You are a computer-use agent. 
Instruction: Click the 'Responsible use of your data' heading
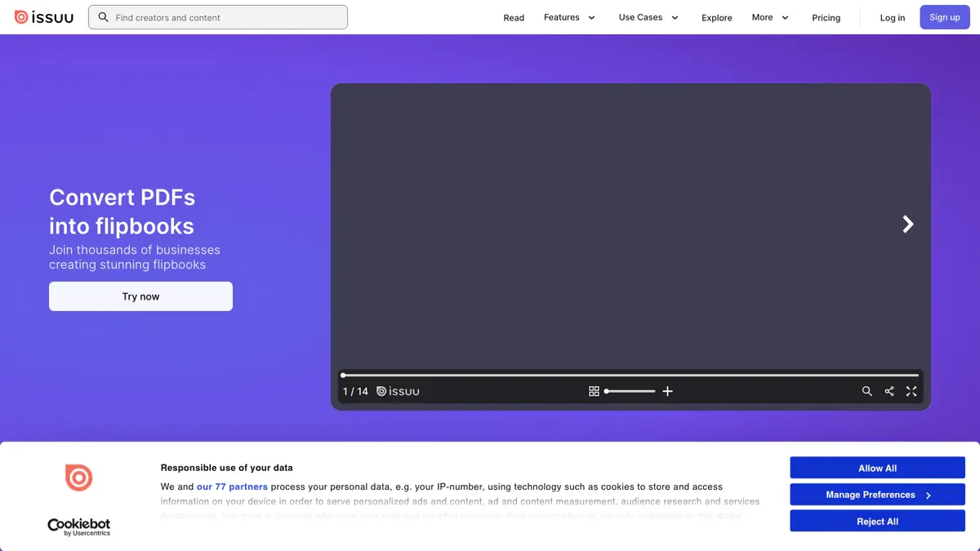click(226, 468)
